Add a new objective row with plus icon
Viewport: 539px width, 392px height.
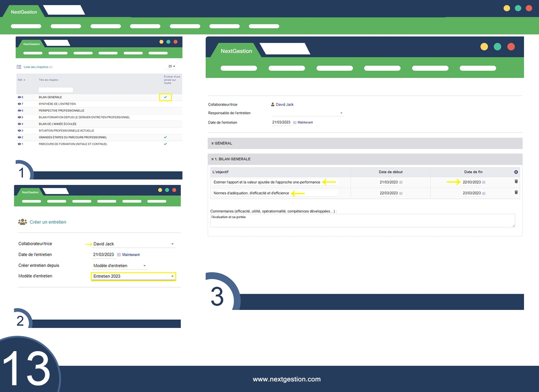tap(516, 172)
